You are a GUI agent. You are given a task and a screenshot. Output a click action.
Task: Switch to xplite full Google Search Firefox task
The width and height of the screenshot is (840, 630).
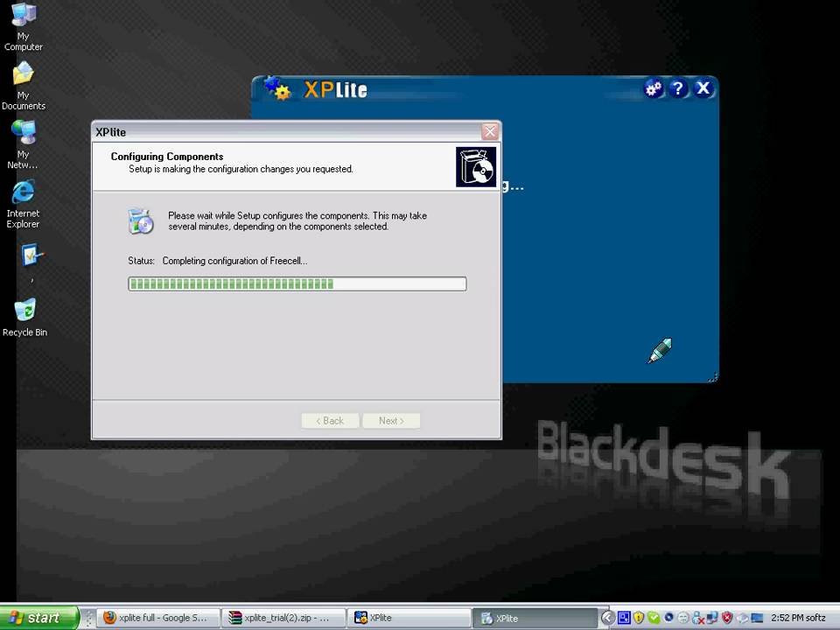pos(158,618)
